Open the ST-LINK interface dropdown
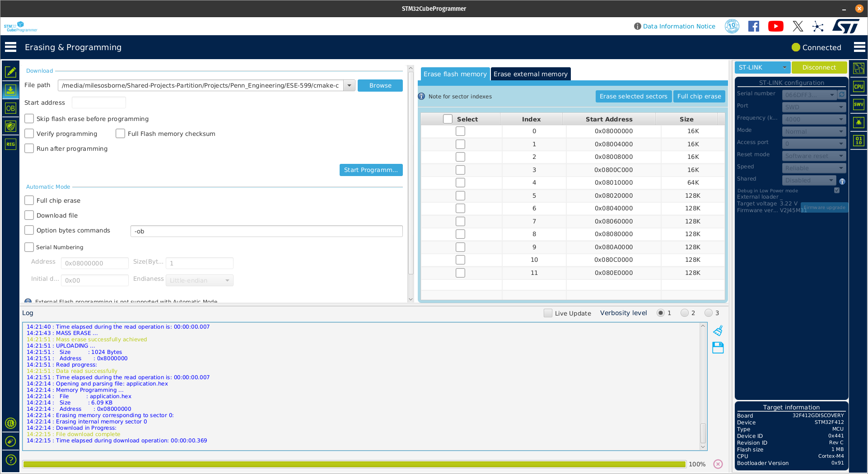Viewport: 868px width, 474px height. [x=762, y=67]
